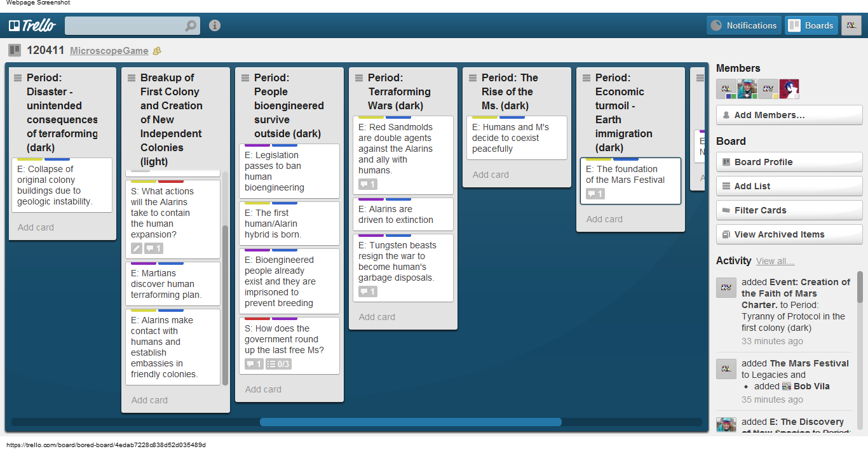Open the MicroscopeGame organization link
The height and width of the screenshot is (449, 868).
point(109,51)
